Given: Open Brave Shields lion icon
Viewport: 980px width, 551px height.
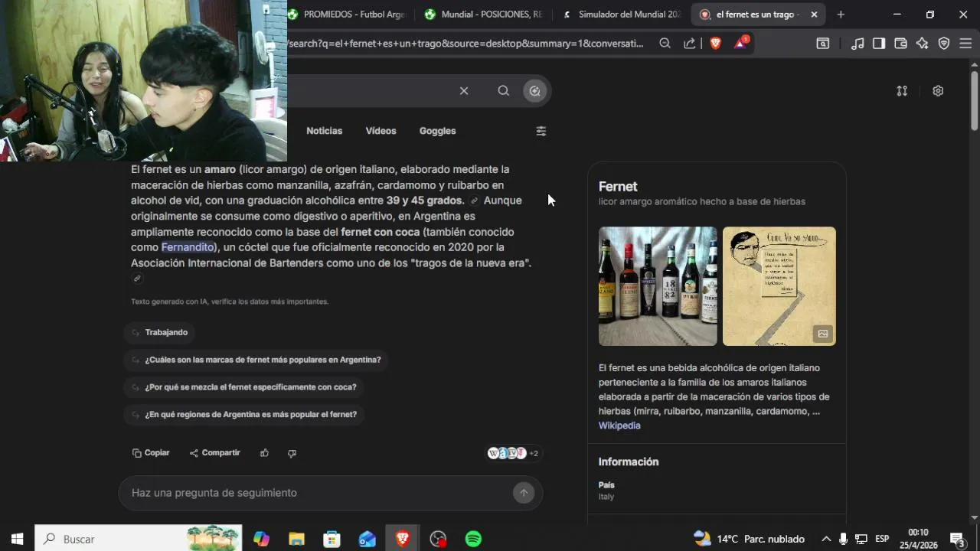Looking at the screenshot, I should 716,44.
